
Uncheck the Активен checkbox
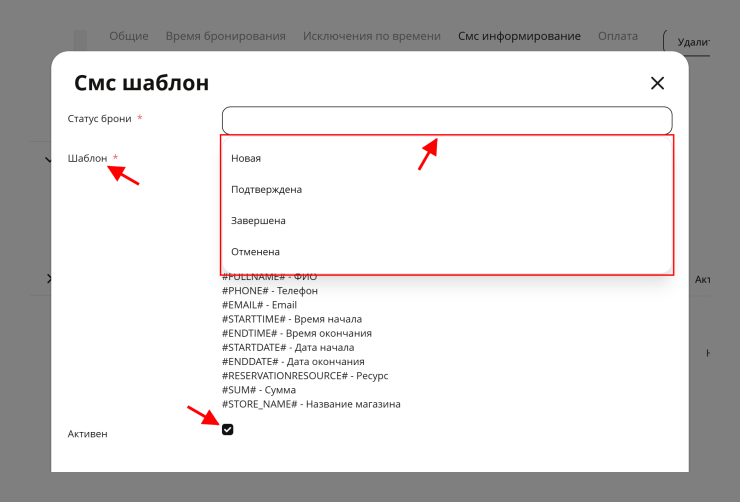(227, 429)
